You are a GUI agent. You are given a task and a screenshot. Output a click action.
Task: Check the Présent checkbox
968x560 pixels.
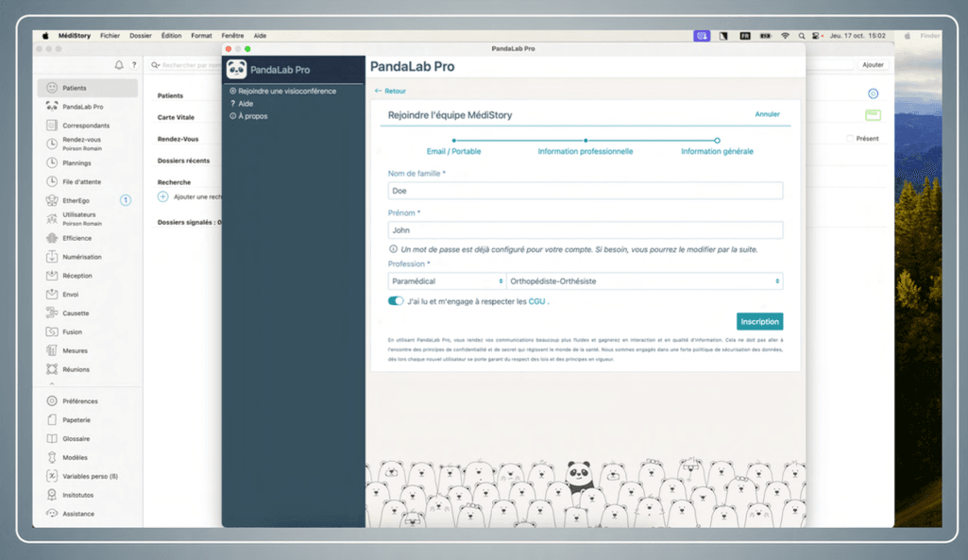click(x=850, y=139)
